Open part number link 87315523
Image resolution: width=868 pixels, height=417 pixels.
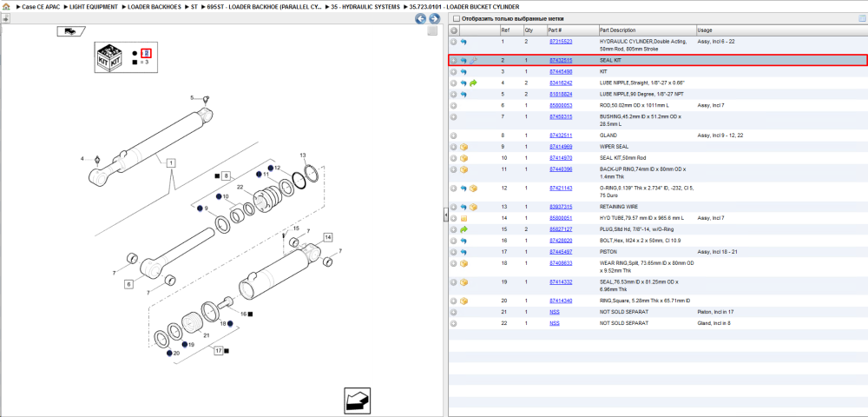[x=560, y=42]
